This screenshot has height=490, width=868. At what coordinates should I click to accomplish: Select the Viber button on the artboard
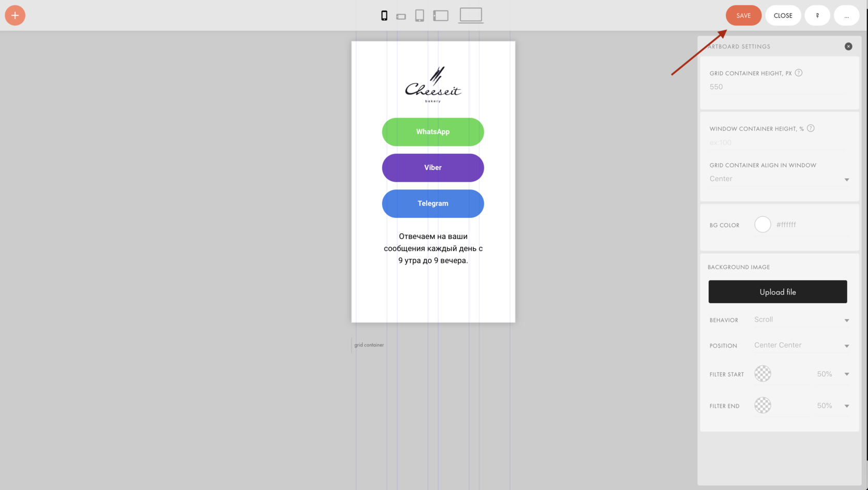(x=433, y=168)
